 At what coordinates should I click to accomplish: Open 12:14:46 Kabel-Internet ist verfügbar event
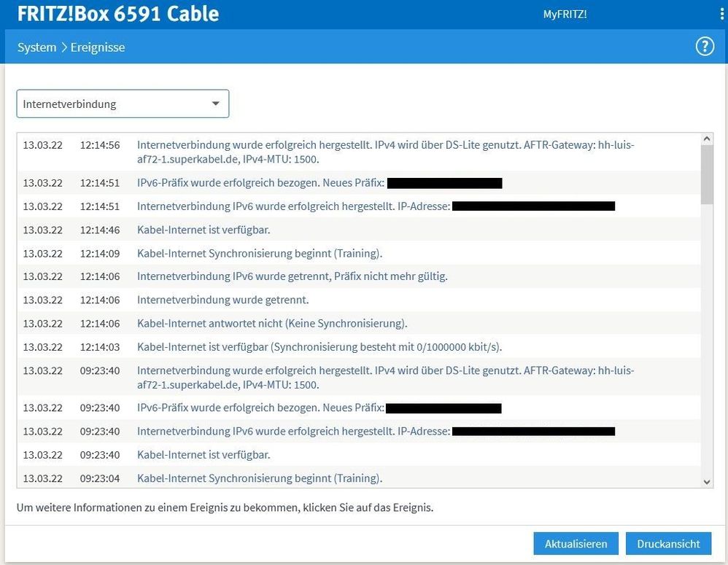[359, 230]
